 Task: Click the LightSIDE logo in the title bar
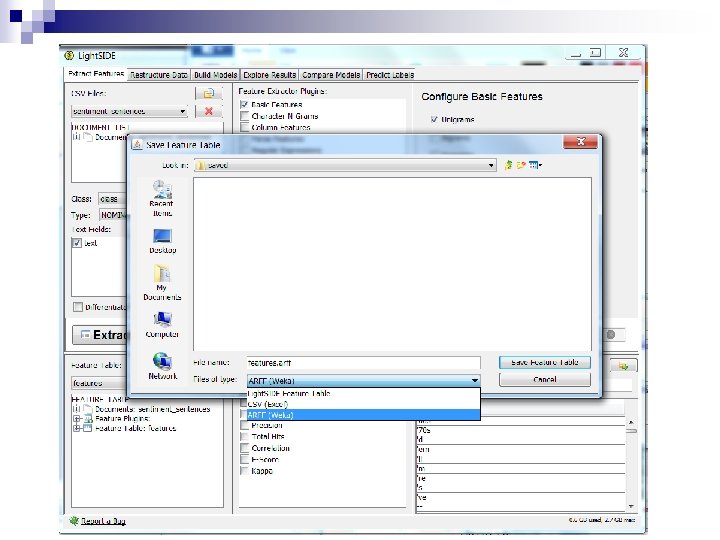click(x=69, y=56)
